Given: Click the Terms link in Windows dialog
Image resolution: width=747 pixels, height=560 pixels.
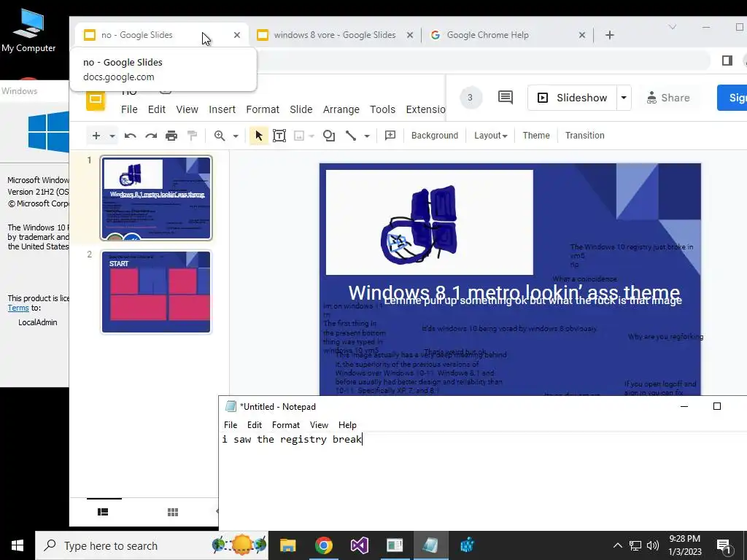Looking at the screenshot, I should [x=18, y=308].
